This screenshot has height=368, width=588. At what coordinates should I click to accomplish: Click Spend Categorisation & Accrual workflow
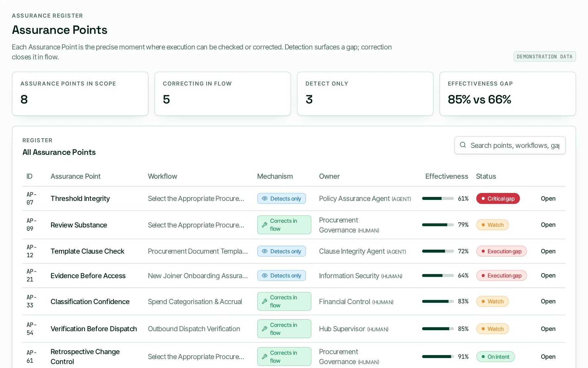pyautogui.click(x=195, y=302)
